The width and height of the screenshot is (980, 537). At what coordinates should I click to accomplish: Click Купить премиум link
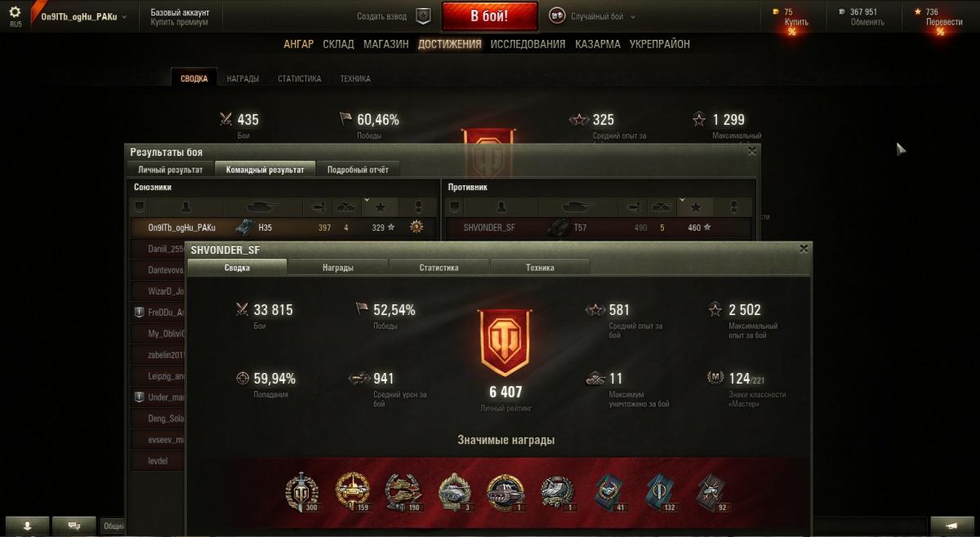[x=180, y=22]
